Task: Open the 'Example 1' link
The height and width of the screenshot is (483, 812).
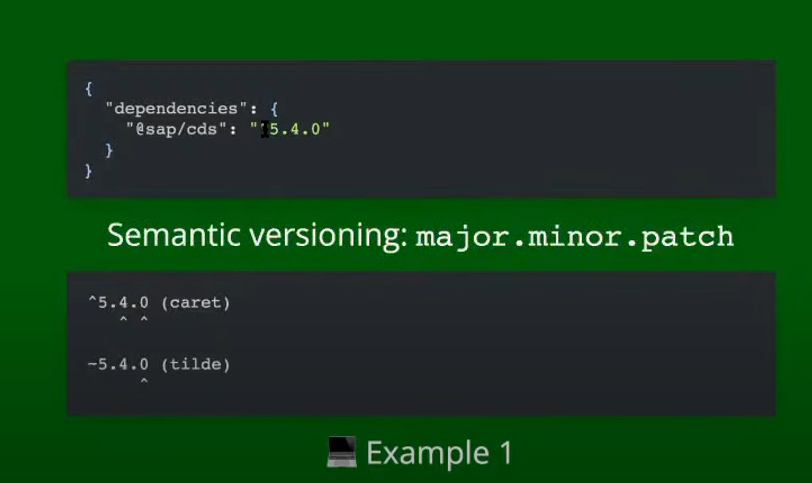Action: click(439, 453)
